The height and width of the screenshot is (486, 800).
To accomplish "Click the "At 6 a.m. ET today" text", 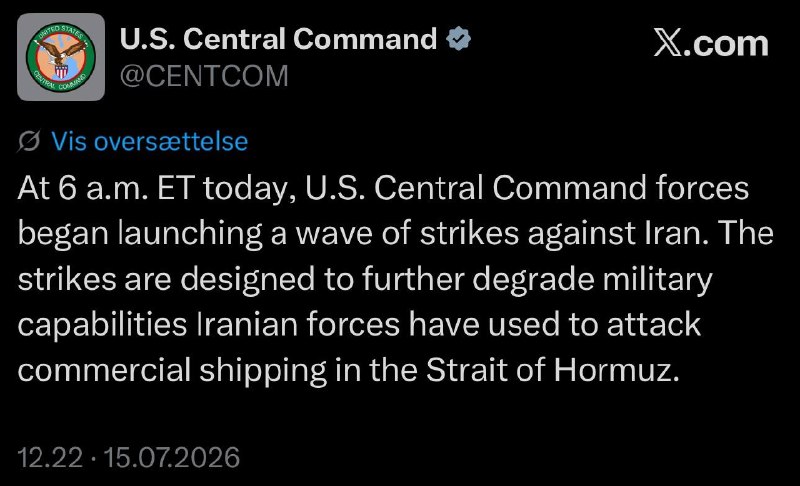I will pos(157,188).
